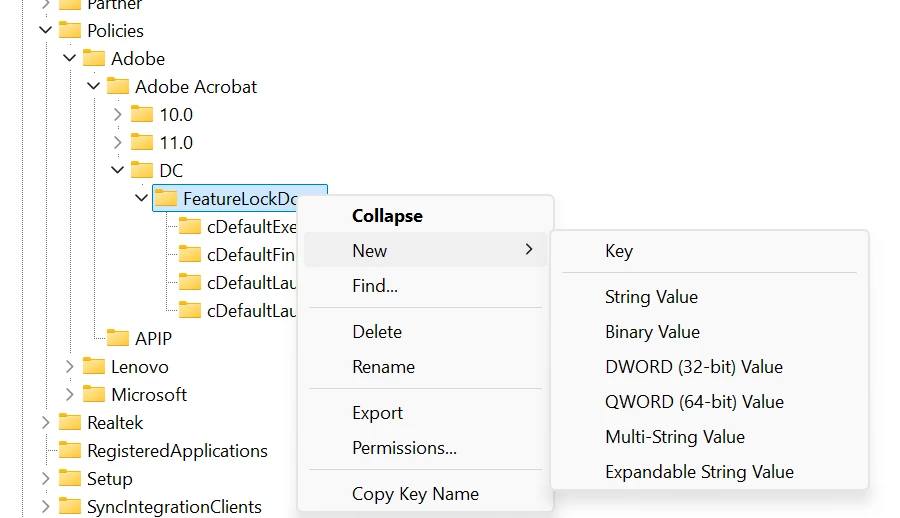Open the New submenu entry
This screenshot has width=900, height=518.
pos(425,250)
